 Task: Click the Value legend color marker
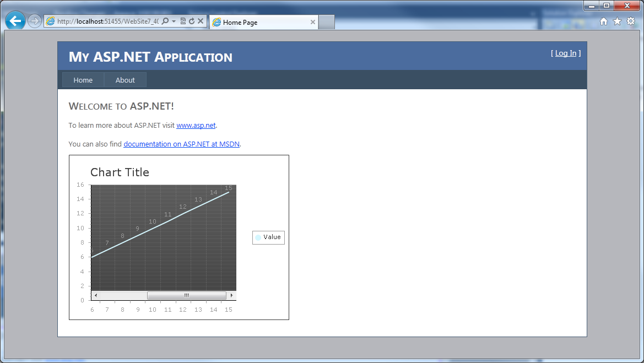pyautogui.click(x=258, y=237)
